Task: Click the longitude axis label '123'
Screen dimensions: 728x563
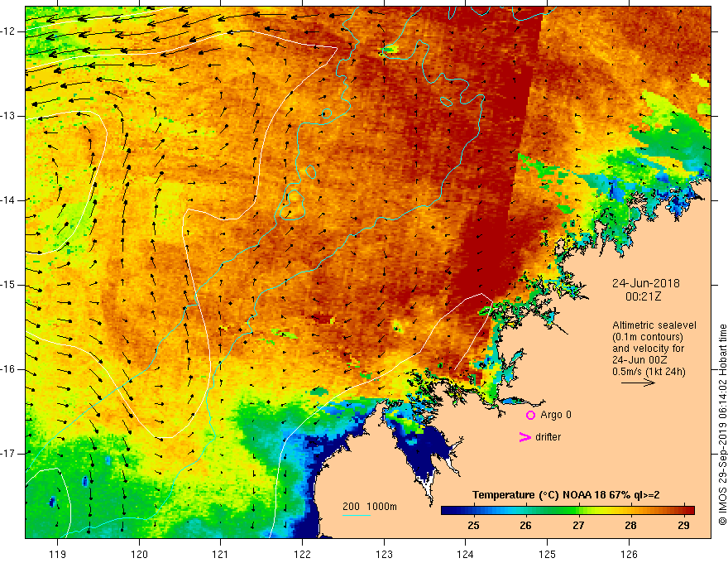Action: pos(384,555)
